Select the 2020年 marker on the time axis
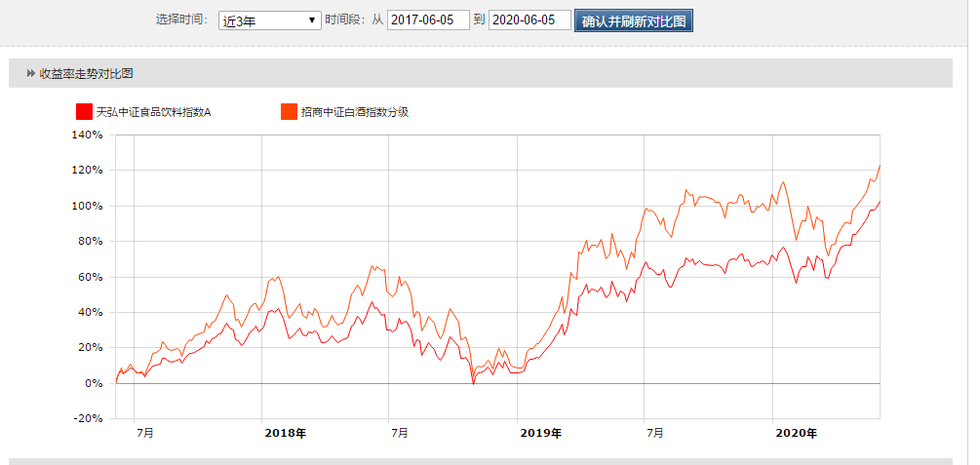This screenshot has height=465, width=980. tap(796, 433)
